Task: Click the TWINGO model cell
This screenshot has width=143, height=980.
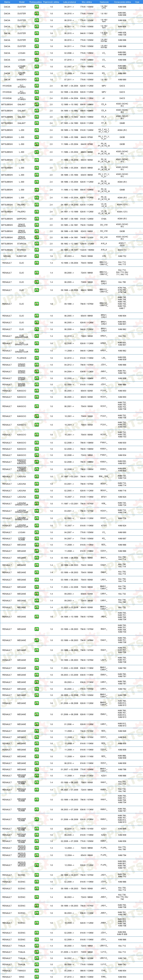Action: pyautogui.click(x=22, y=970)
